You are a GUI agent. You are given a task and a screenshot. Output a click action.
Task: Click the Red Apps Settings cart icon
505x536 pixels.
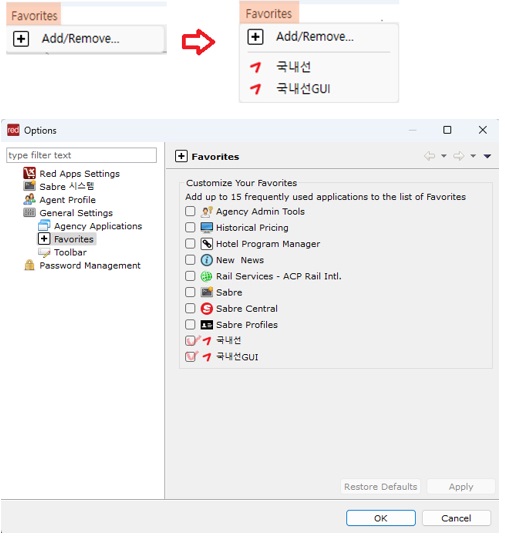click(x=29, y=173)
